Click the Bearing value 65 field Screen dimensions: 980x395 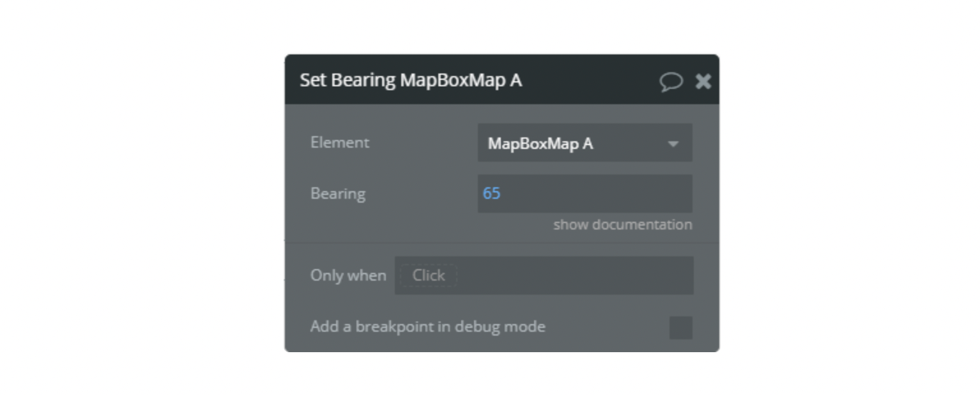[585, 193]
